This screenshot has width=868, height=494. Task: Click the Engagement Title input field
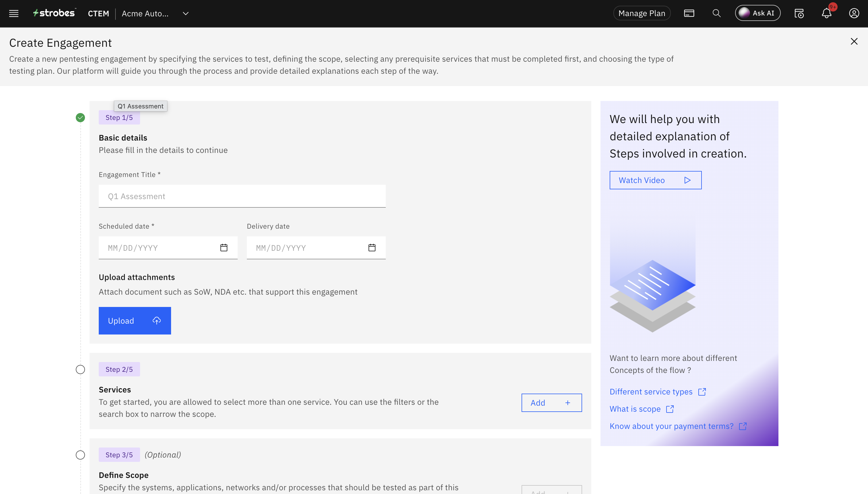pyautogui.click(x=242, y=197)
